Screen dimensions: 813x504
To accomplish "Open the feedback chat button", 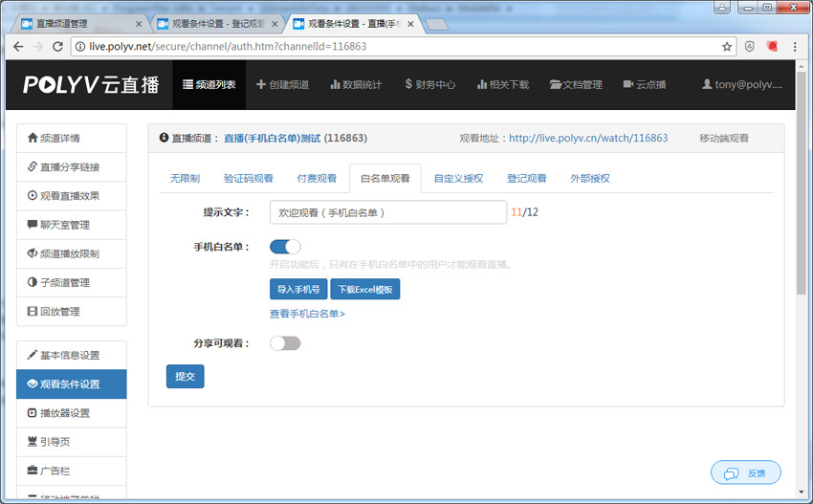I will 746,472.
